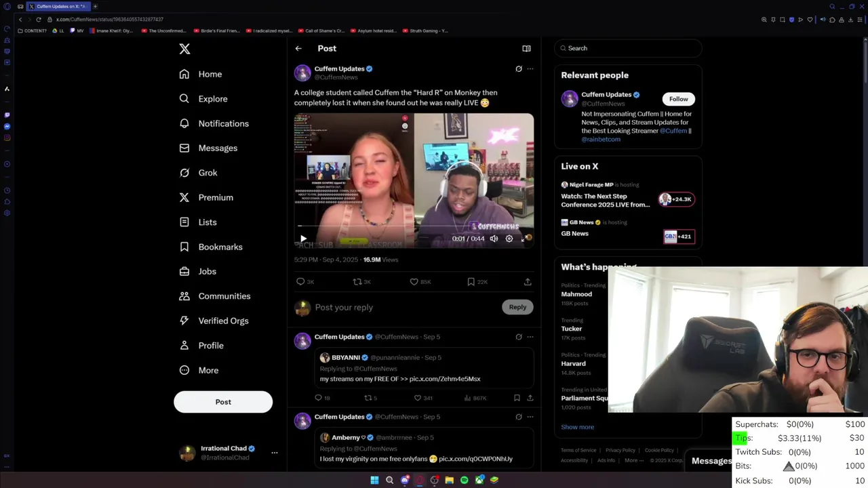Viewport: 868px width, 488px height.
Task: Like the BBYANNI reply with 341 likes
Action: [423, 398]
